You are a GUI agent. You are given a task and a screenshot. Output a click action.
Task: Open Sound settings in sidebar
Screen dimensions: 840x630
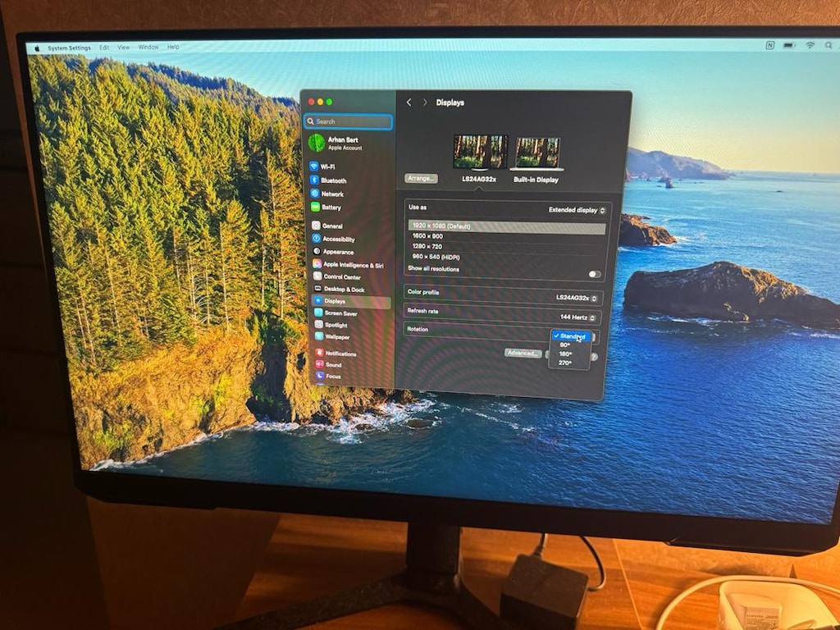(328, 364)
